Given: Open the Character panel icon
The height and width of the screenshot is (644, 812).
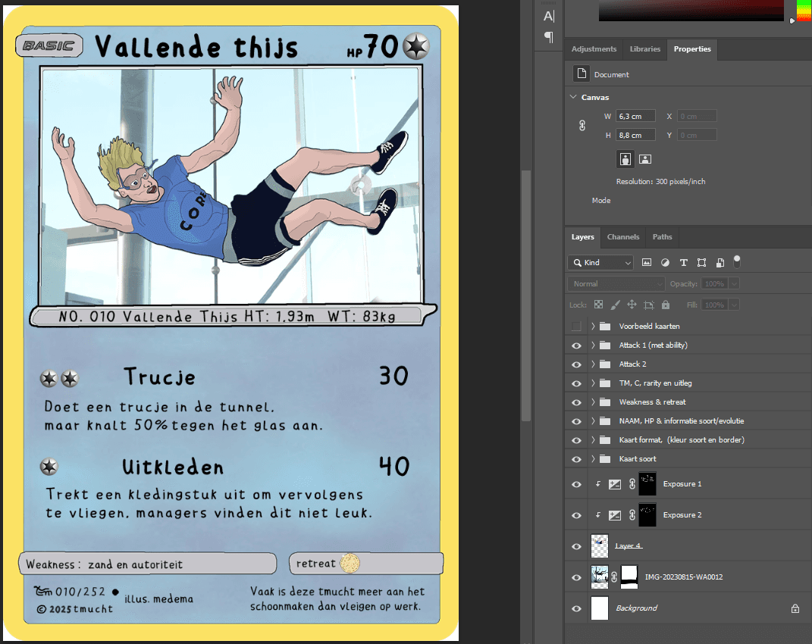Looking at the screenshot, I should 549,17.
